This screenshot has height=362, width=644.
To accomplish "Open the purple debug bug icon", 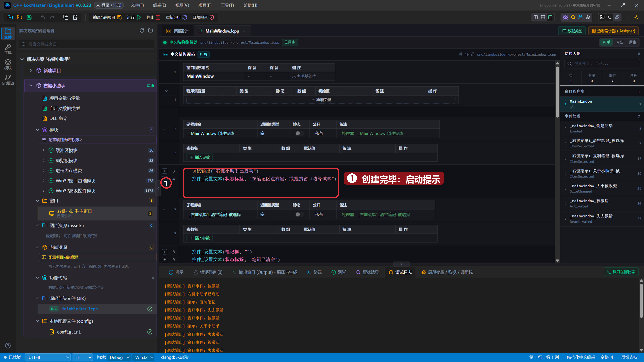I will point(566,17).
